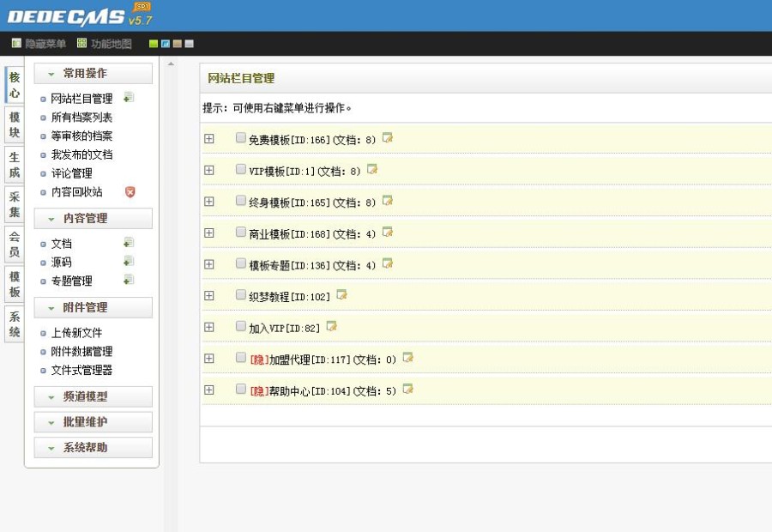The width and height of the screenshot is (772, 532).
Task: Open 我发布的文档 link
Action: point(81,154)
